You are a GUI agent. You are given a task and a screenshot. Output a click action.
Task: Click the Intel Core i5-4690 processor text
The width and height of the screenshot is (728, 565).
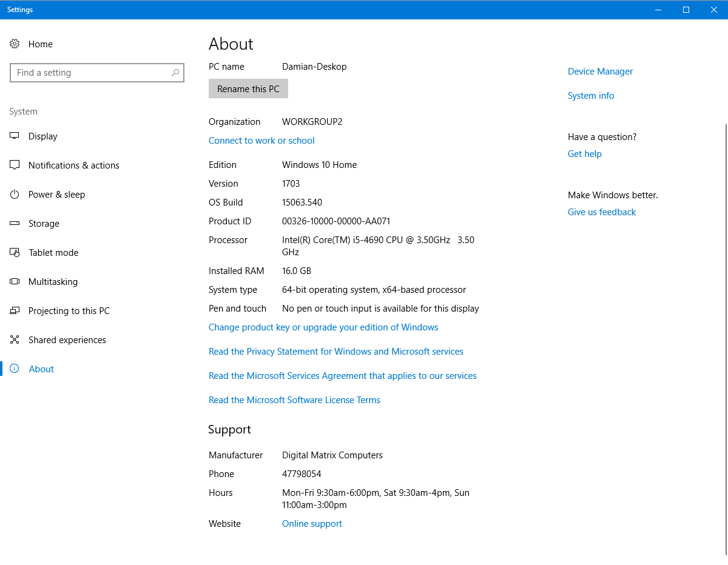[379, 246]
